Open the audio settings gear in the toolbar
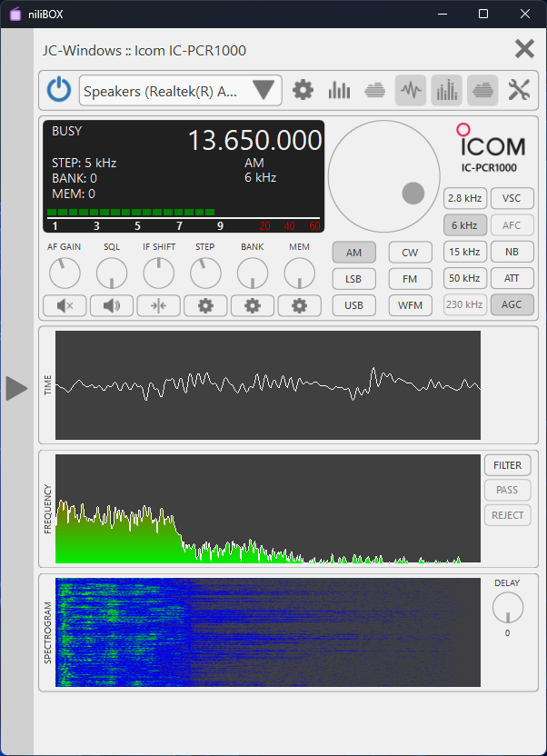 pos(303,90)
